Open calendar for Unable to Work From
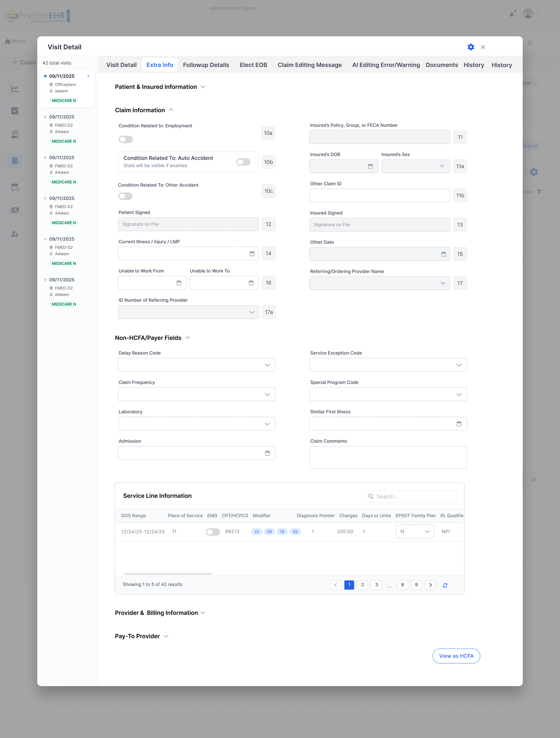The height and width of the screenshot is (738, 560). pos(179,283)
